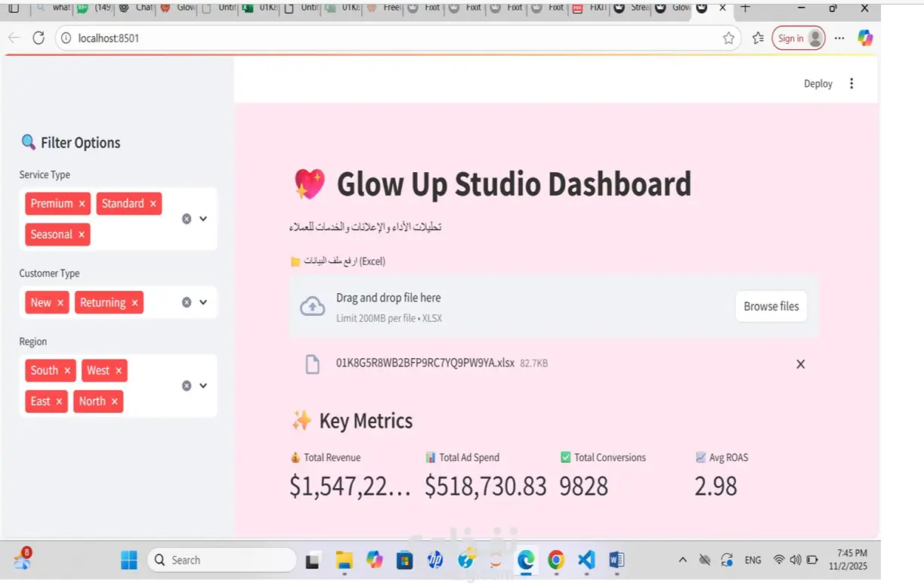
Task: Clear all Customer Type selections
Action: pyautogui.click(x=187, y=302)
